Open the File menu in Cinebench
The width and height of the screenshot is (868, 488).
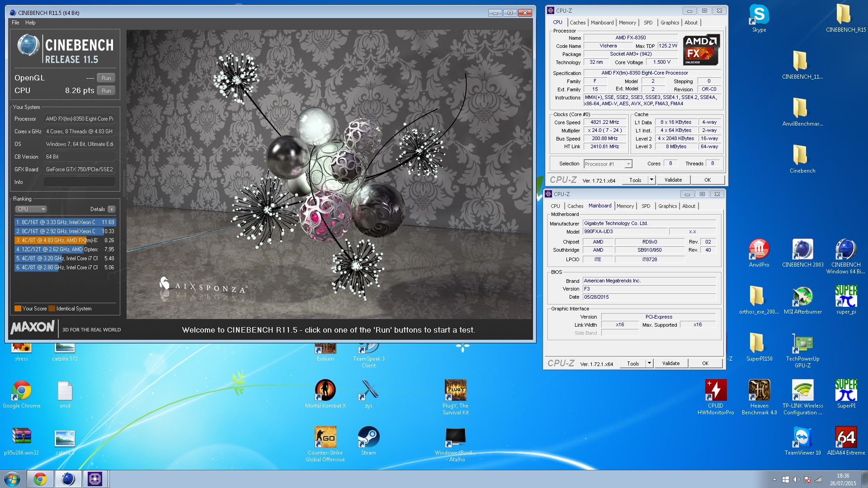click(x=15, y=23)
